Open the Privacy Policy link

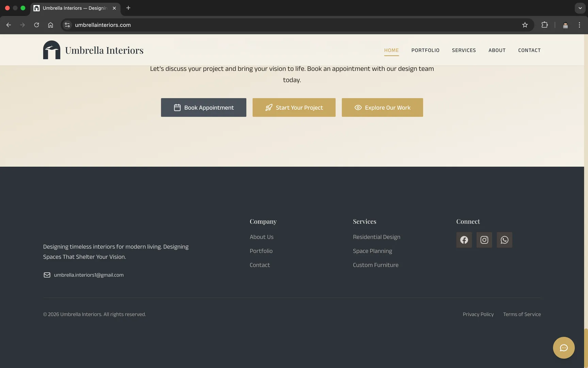click(478, 314)
